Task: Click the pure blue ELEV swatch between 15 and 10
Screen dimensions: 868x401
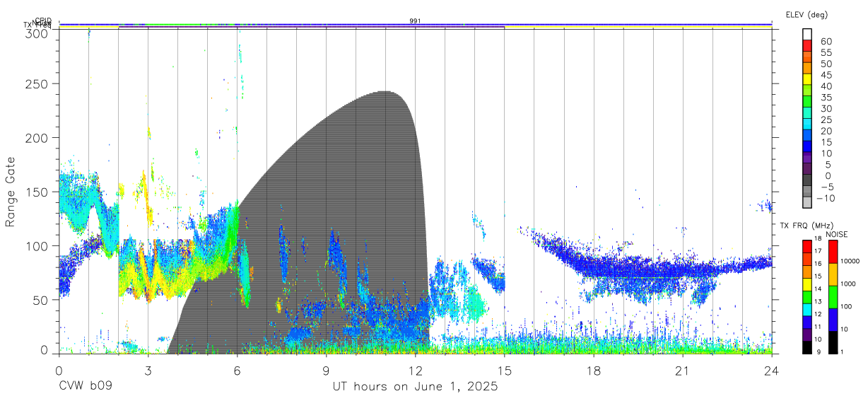Action: click(x=807, y=147)
